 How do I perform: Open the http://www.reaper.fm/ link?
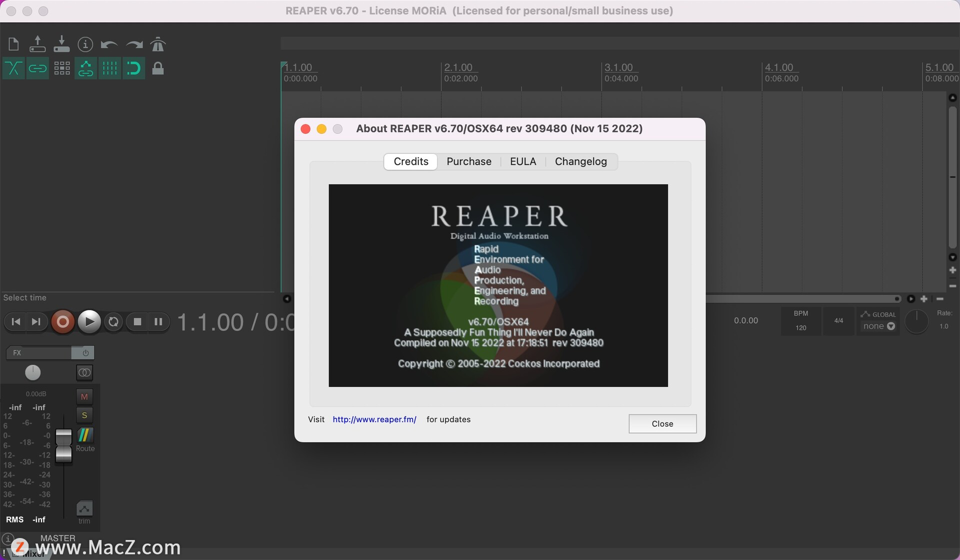pyautogui.click(x=374, y=420)
